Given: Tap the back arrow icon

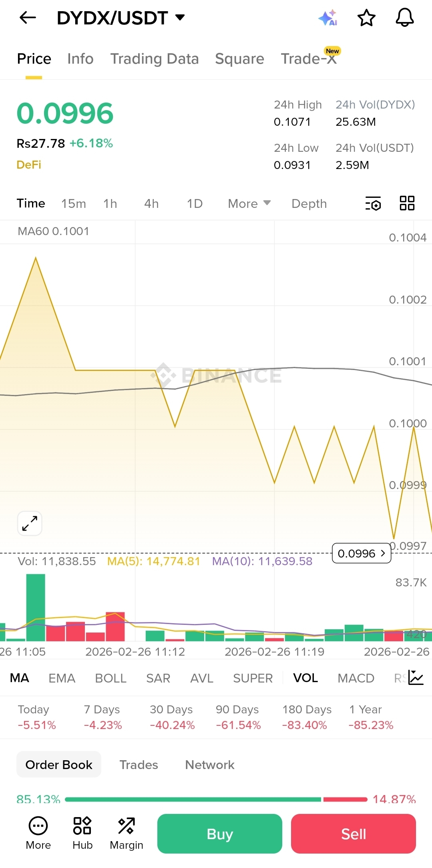Looking at the screenshot, I should [28, 18].
